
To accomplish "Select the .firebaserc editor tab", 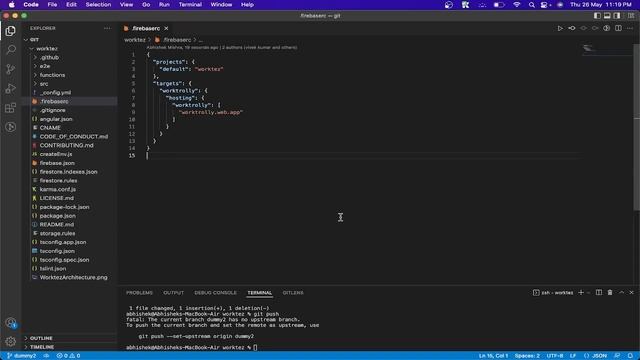I will click(x=146, y=28).
